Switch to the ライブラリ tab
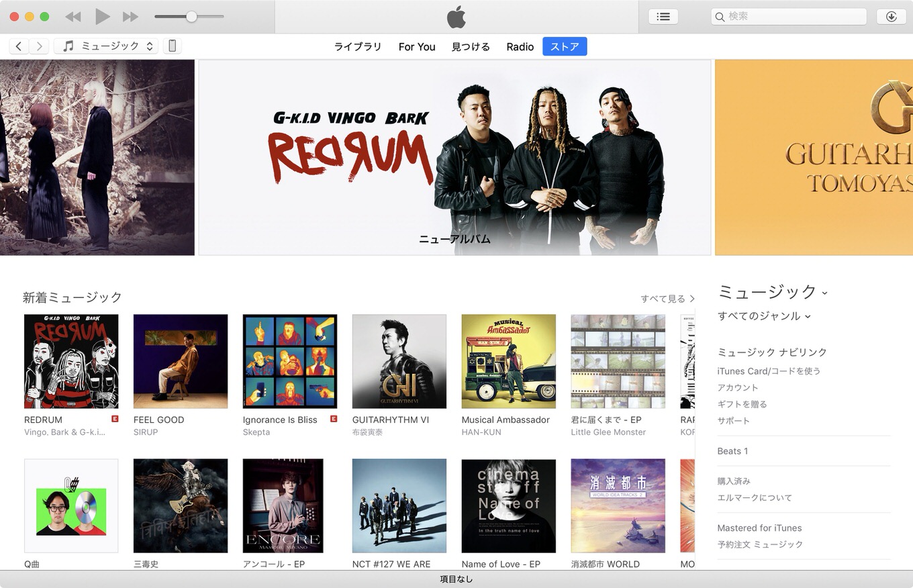The width and height of the screenshot is (913, 588). (358, 47)
